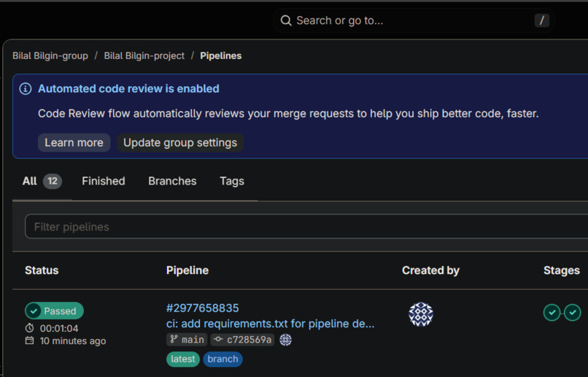588x377 pixels.
Task: Open commit message ci: add requirements.txt link
Action: [271, 324]
